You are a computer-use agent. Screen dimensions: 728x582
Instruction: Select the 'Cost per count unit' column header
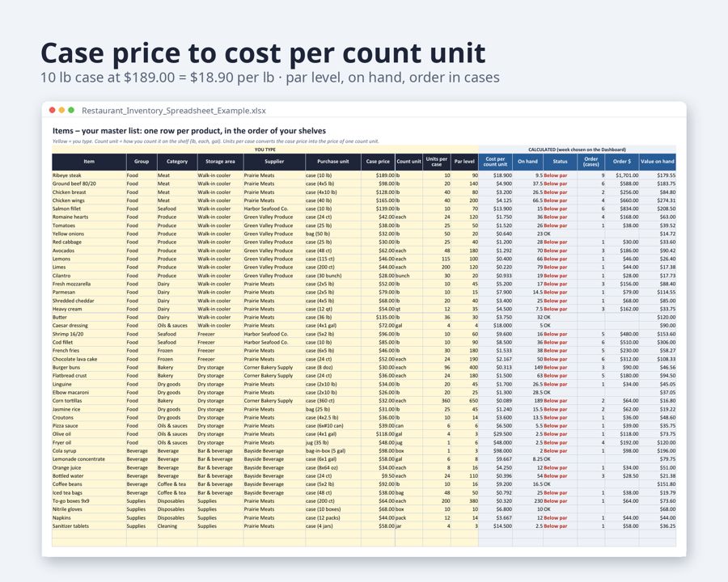click(495, 162)
